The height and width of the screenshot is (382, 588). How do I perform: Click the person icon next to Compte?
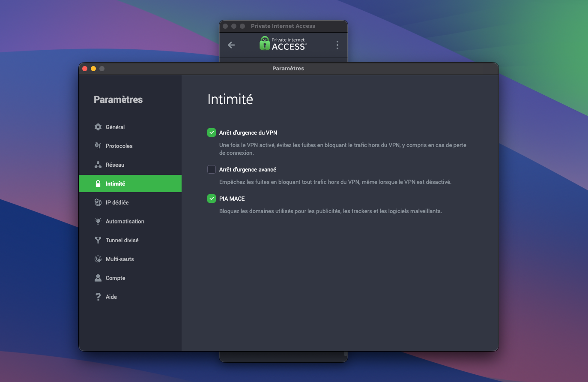[98, 278]
